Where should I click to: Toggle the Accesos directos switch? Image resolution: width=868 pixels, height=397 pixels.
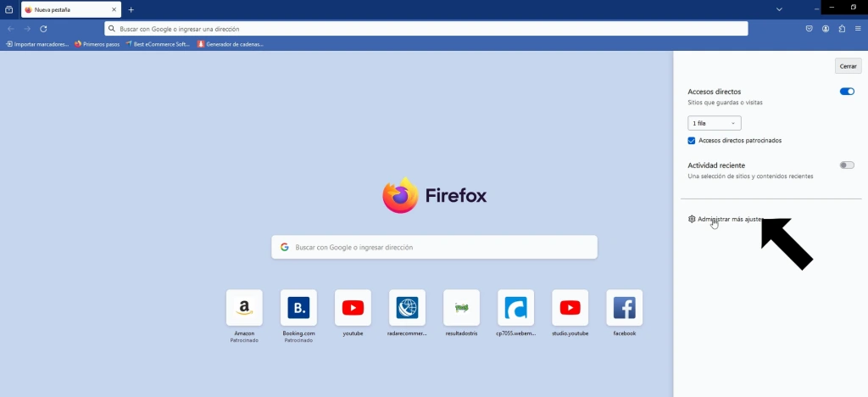[847, 92]
